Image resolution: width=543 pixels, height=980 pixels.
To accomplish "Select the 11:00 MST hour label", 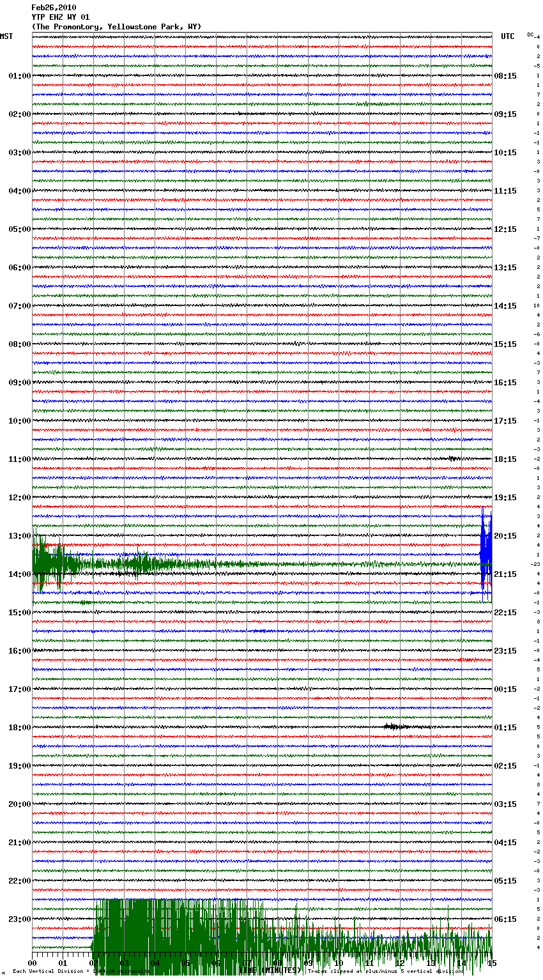I will (x=20, y=459).
